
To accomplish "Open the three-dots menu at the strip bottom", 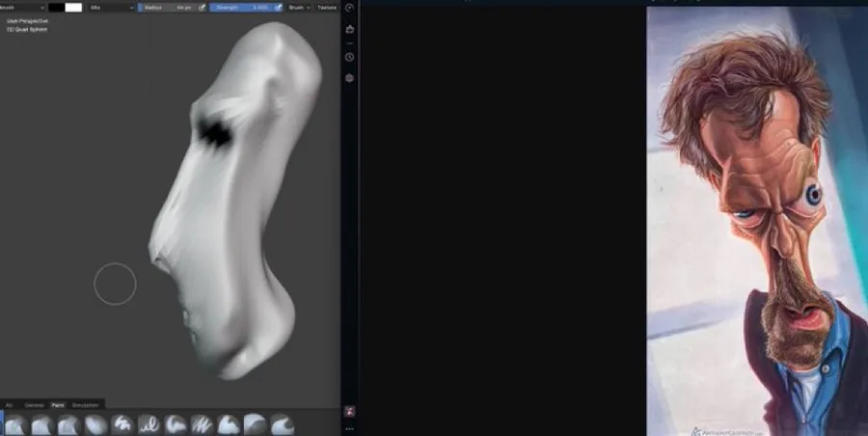I will point(349,429).
